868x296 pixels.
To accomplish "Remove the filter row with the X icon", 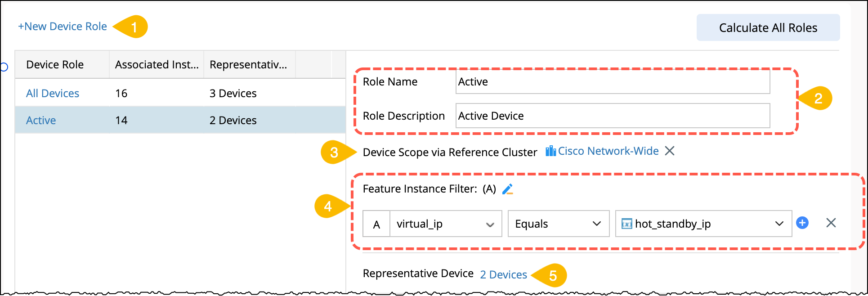I will point(831,223).
